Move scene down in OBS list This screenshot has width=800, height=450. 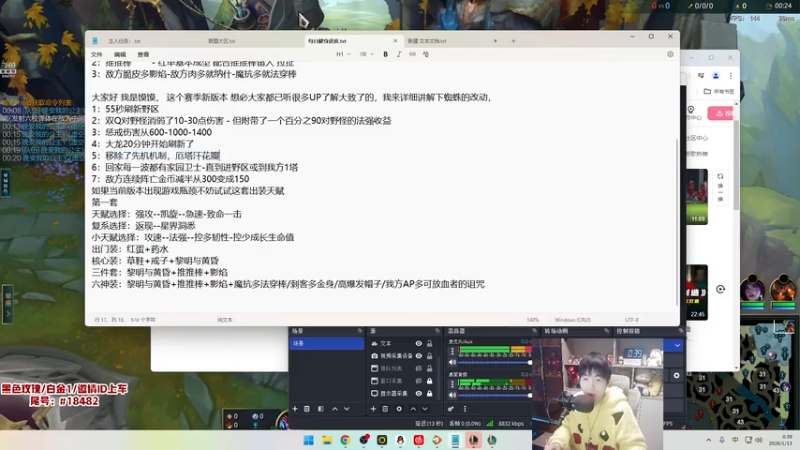coord(346,409)
